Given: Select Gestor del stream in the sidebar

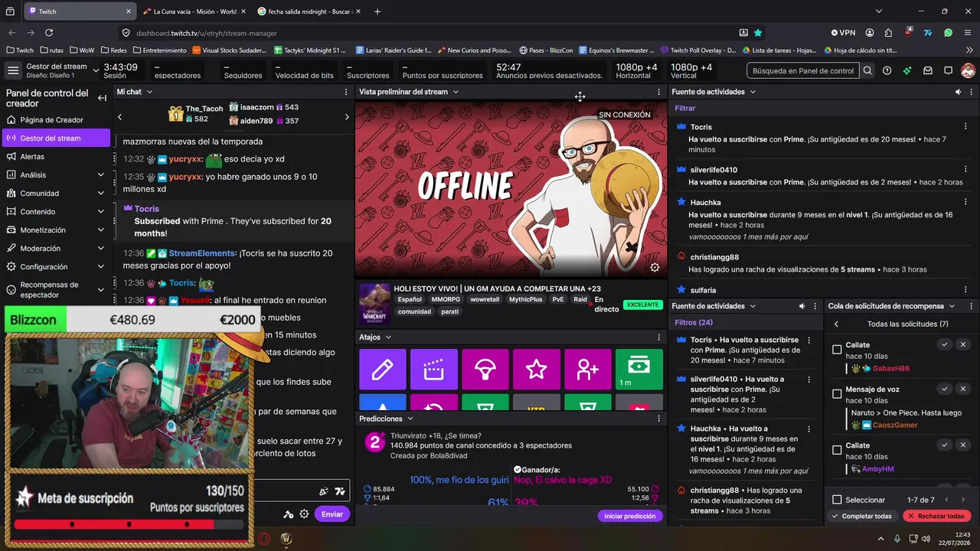Looking at the screenshot, I should tap(55, 139).
